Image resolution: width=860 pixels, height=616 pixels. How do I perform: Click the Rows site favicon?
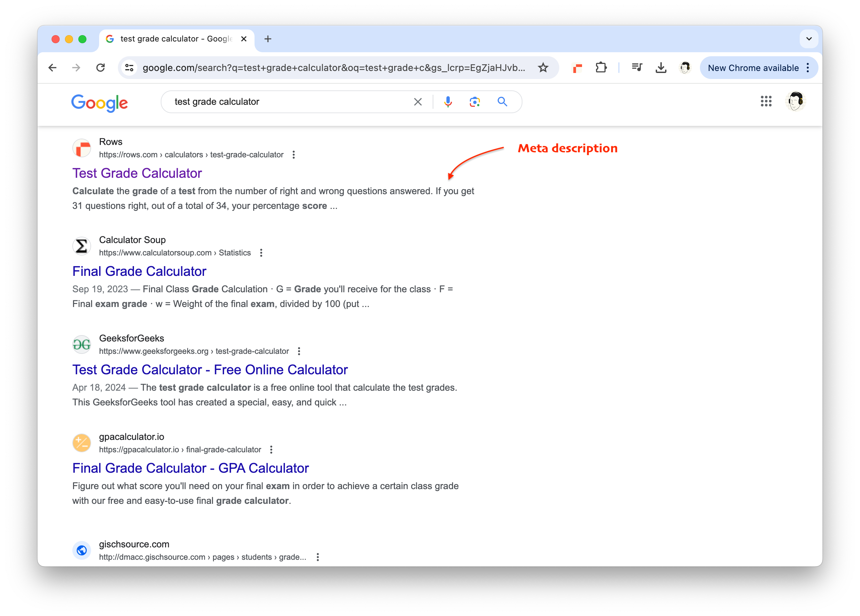click(x=81, y=148)
